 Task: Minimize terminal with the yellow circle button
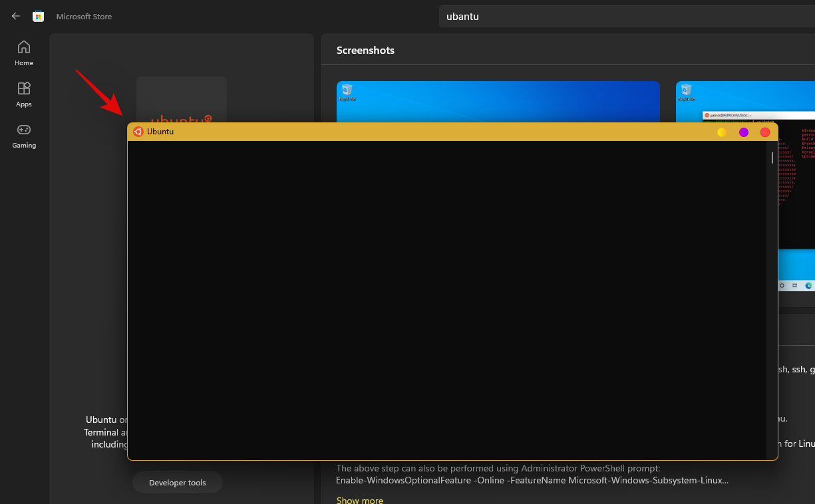point(722,132)
